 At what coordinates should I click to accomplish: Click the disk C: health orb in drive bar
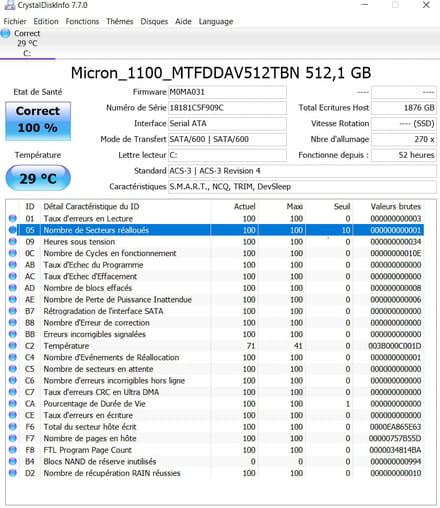coord(5,33)
